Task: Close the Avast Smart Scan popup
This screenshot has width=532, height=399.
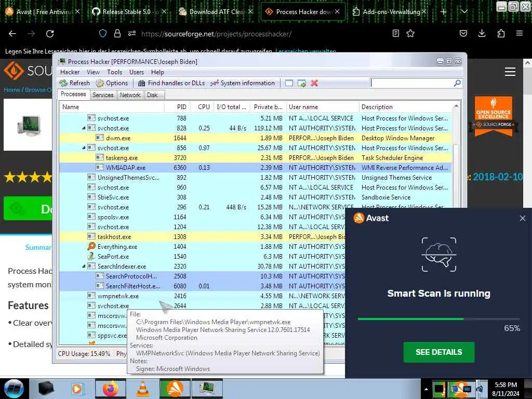Action: (523, 218)
